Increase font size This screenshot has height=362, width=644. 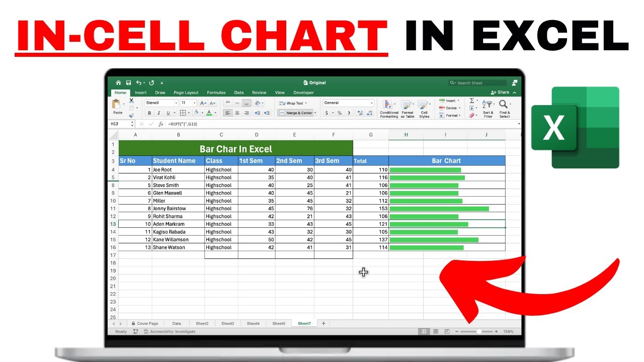coord(203,103)
